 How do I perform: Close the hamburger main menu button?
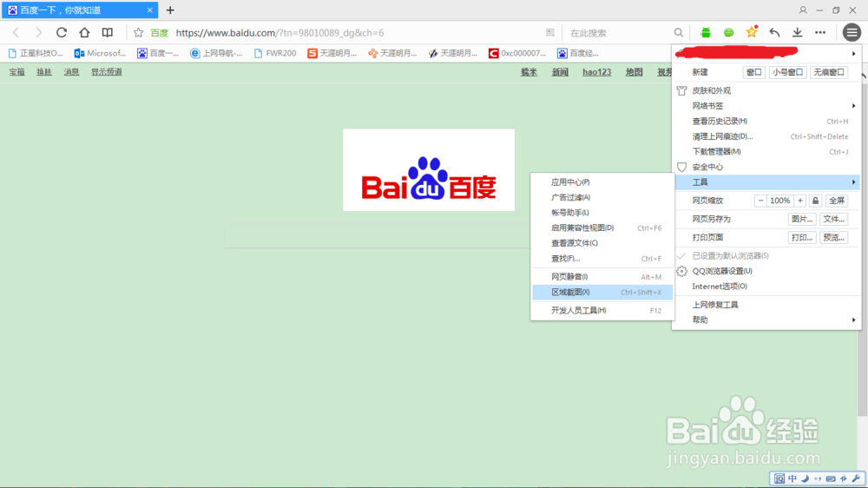[x=852, y=33]
